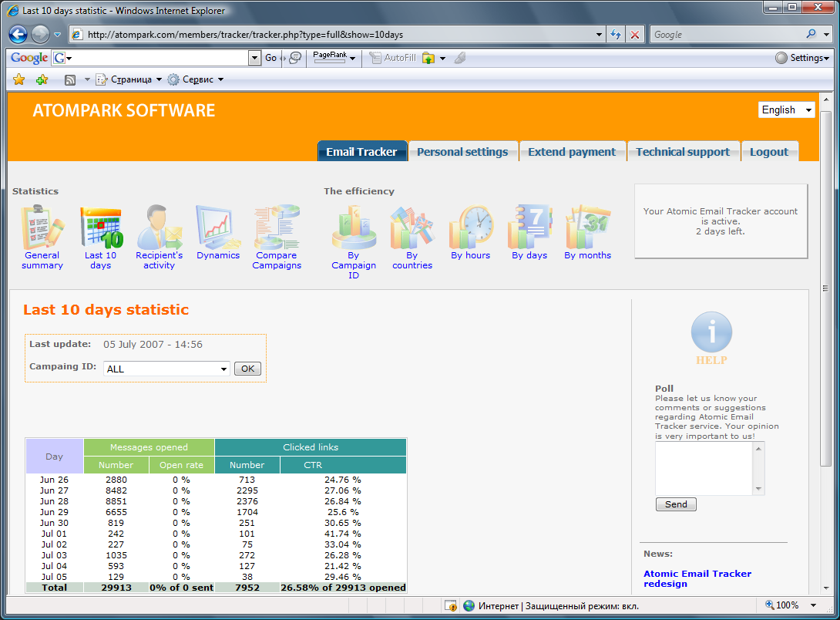
Task: Click the Google toolbar chat bubble icon
Action: (x=295, y=58)
